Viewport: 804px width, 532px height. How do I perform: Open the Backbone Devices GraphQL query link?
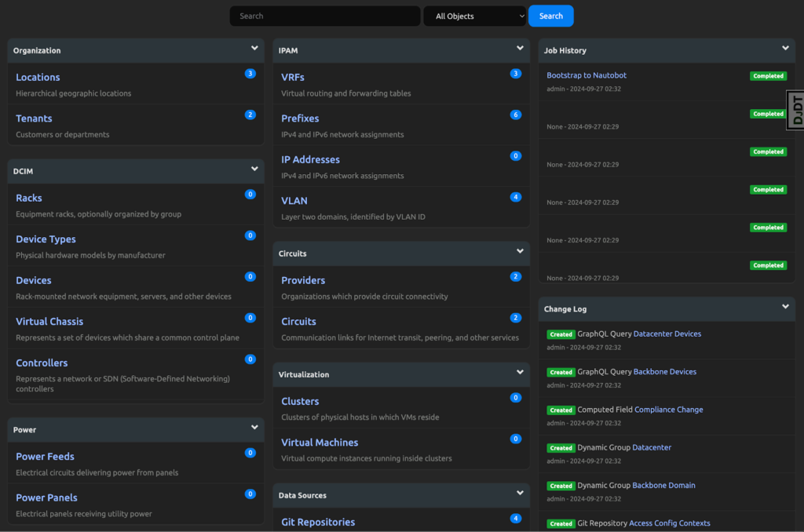tap(664, 372)
